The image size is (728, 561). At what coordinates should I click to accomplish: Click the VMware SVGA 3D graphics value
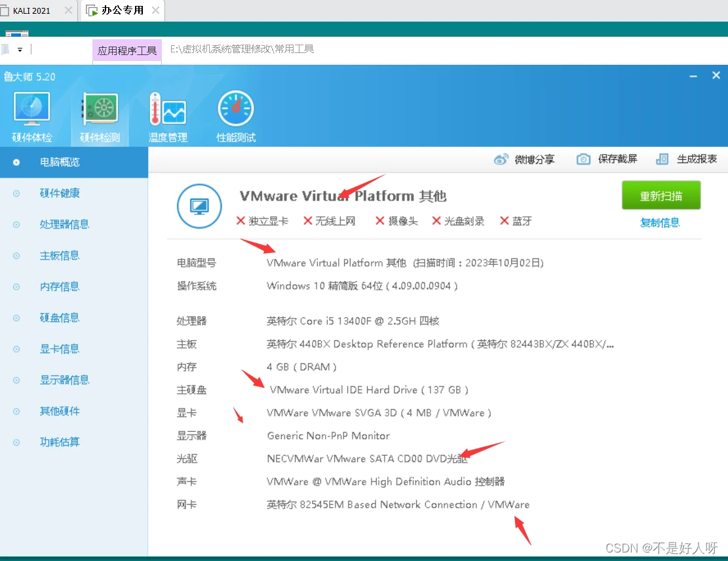(x=379, y=413)
